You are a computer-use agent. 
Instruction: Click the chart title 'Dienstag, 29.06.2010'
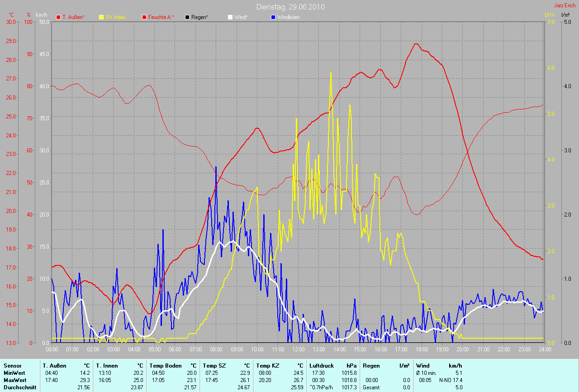pyautogui.click(x=290, y=7)
